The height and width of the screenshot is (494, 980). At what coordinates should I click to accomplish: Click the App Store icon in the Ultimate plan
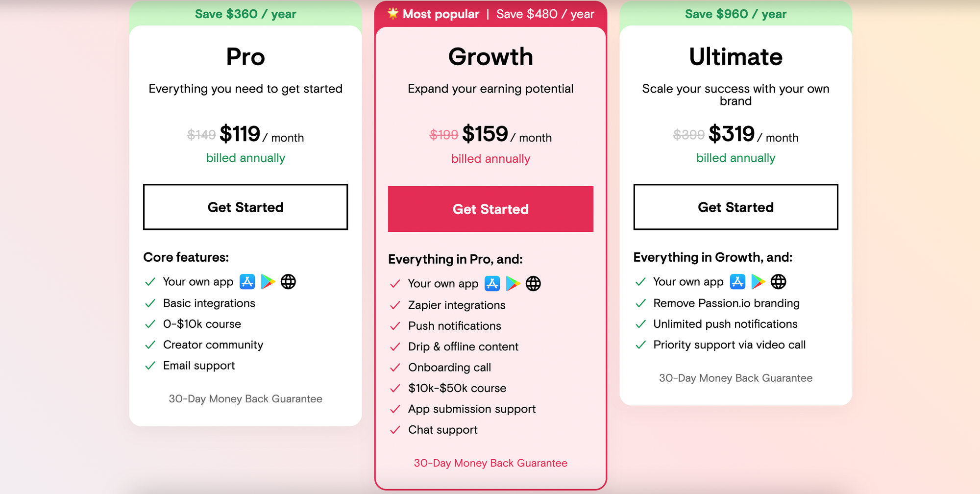(x=738, y=281)
